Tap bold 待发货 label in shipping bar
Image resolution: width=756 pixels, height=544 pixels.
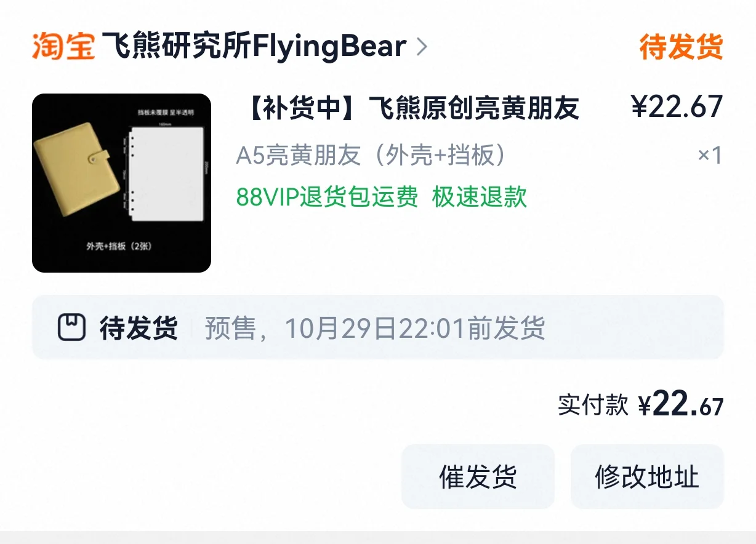(x=139, y=328)
